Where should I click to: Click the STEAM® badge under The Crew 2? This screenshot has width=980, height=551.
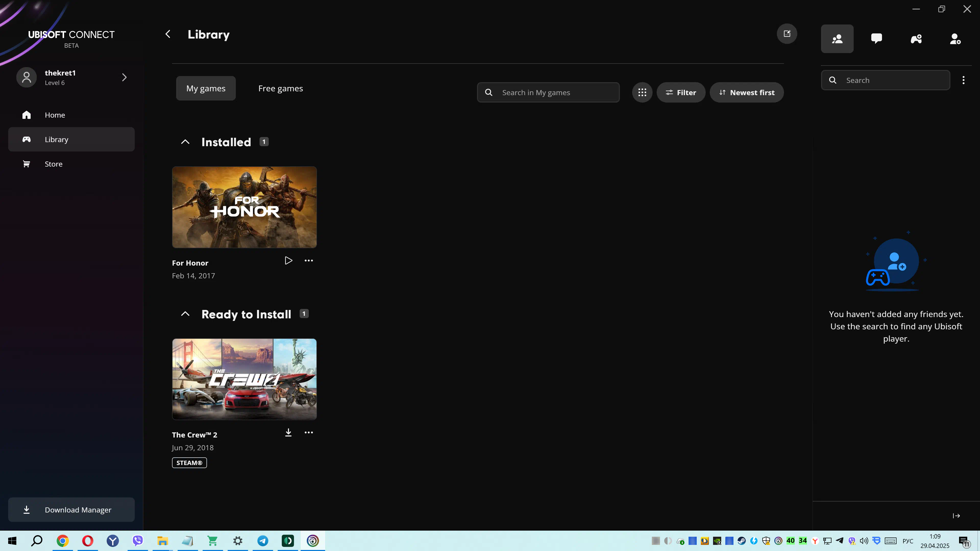pyautogui.click(x=189, y=463)
